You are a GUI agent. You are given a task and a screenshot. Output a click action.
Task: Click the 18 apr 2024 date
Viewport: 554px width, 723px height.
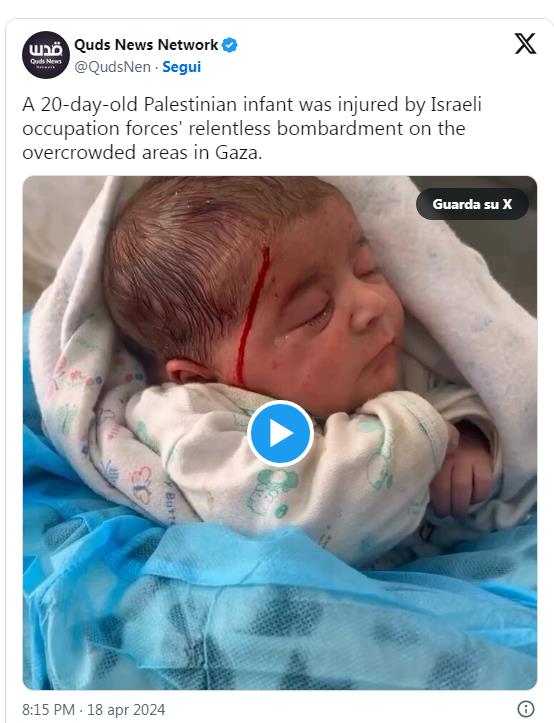tap(126, 709)
